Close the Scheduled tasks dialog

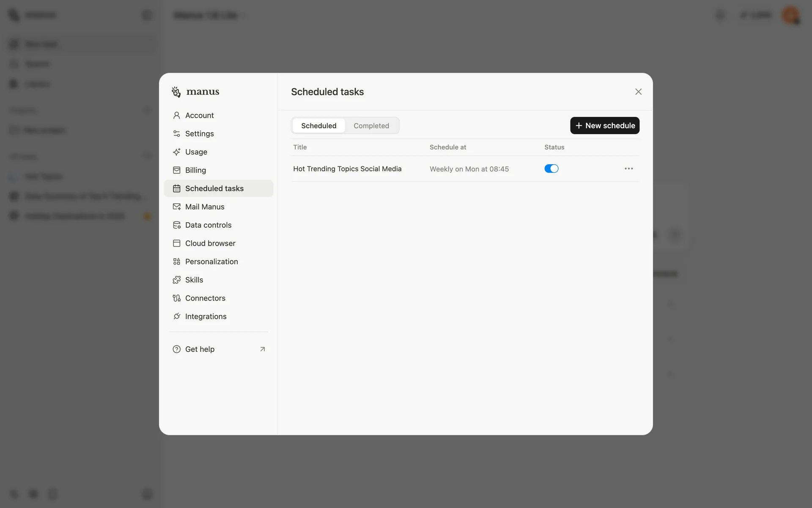638,92
